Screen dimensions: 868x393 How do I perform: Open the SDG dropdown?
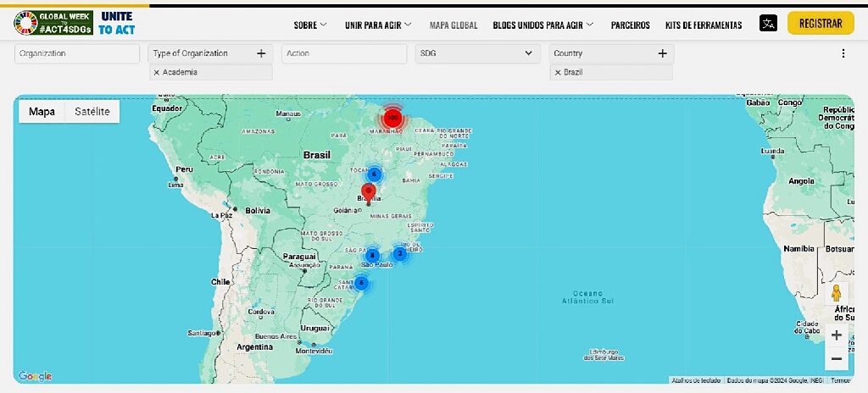pyautogui.click(x=478, y=53)
